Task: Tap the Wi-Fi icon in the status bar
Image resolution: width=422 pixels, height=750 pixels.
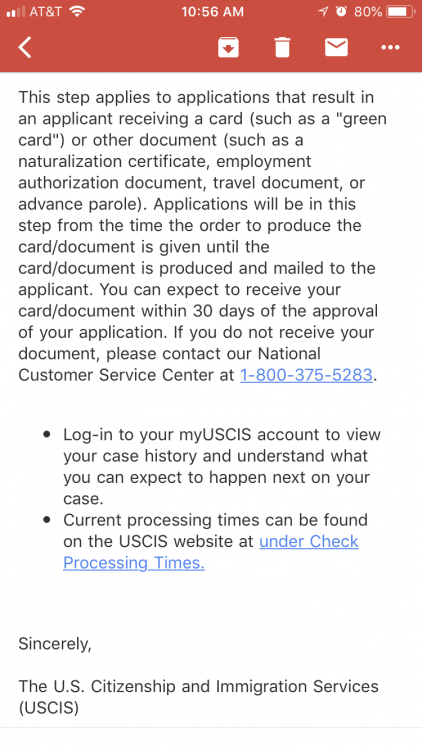Action: (x=77, y=11)
